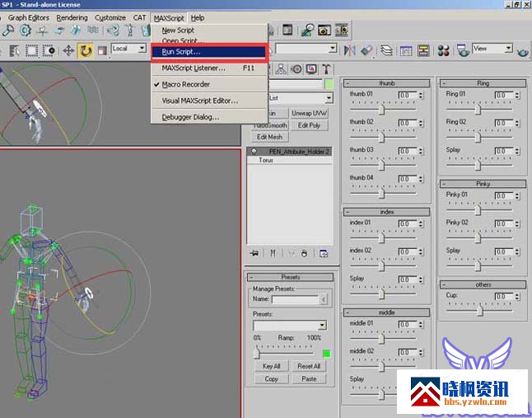
Task: Toggle Show End Result icon
Action: pos(273,253)
